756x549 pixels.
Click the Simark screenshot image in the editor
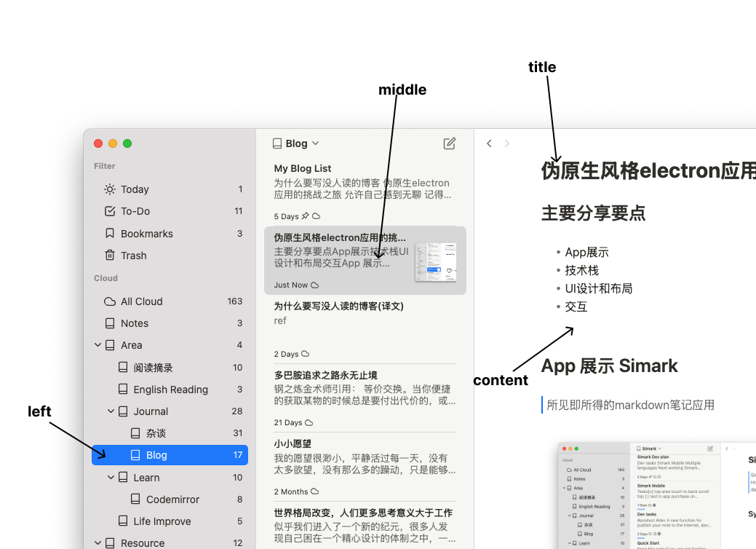click(656, 495)
